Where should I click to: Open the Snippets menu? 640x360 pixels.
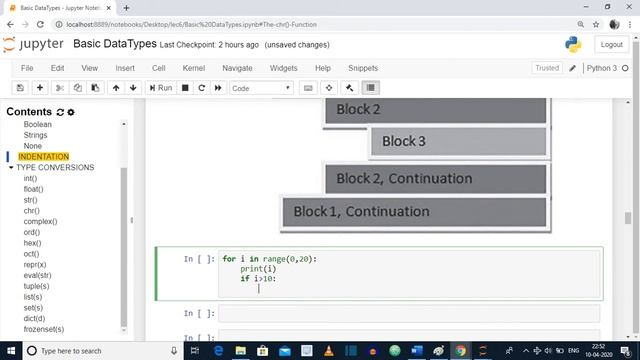pyautogui.click(x=363, y=68)
